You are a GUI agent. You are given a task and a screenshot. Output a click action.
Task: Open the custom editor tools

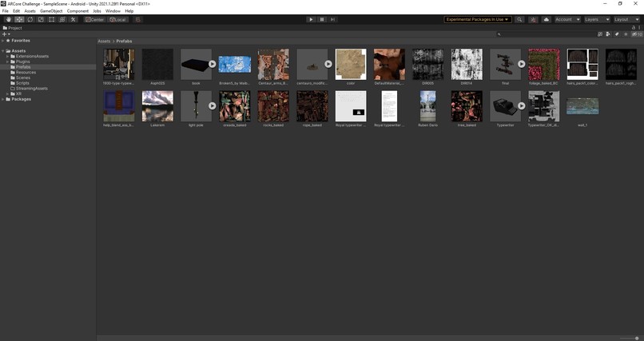(x=73, y=19)
